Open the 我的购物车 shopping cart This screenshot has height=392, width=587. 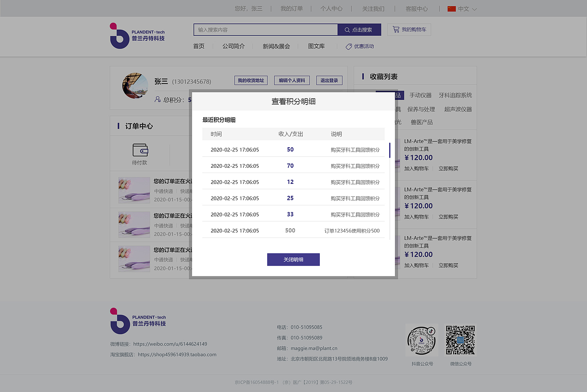pos(408,29)
